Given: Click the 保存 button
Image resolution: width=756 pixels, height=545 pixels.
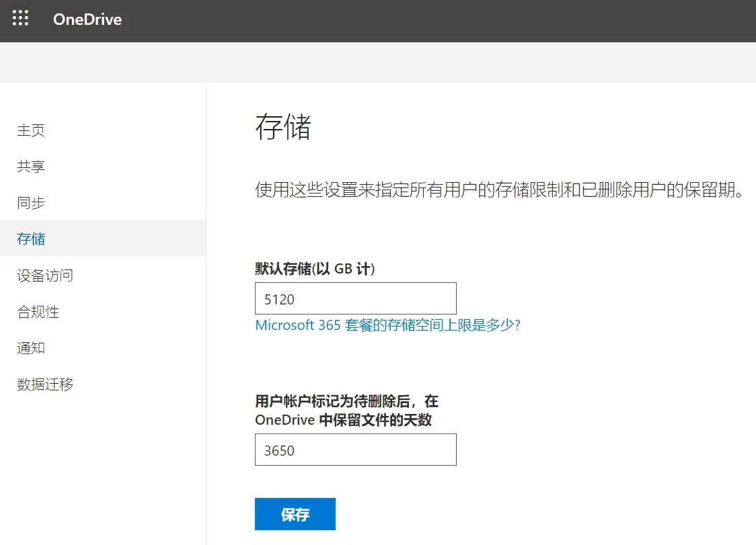Looking at the screenshot, I should [295, 513].
